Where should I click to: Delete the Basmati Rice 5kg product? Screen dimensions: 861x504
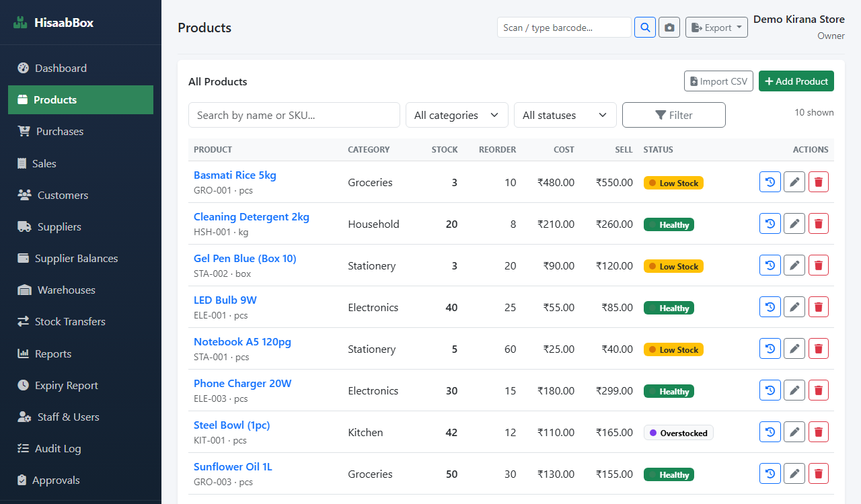coord(819,182)
